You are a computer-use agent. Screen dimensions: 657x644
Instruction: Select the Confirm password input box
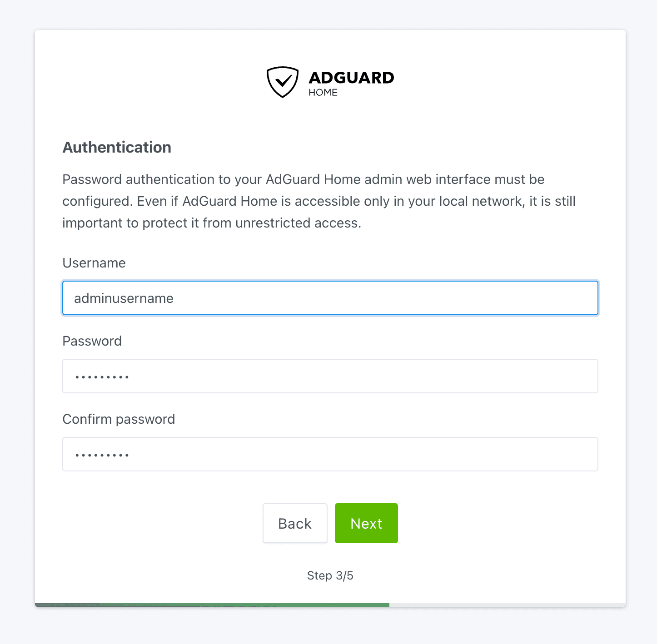[330, 454]
